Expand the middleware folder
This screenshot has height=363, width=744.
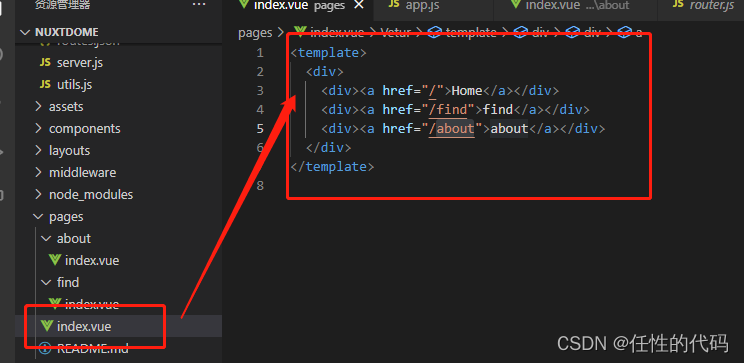(x=39, y=172)
